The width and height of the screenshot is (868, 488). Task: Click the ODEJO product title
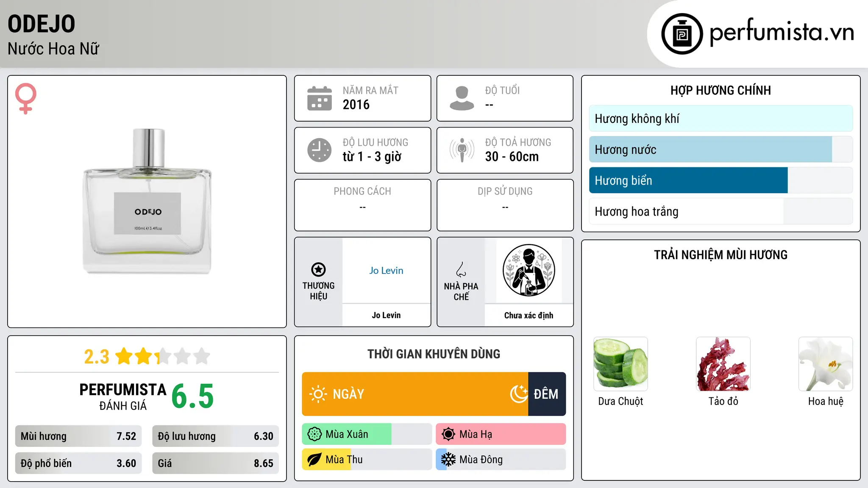[42, 24]
